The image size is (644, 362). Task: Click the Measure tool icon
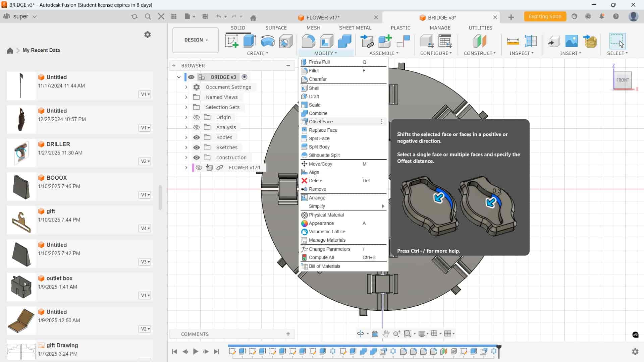[x=513, y=41]
